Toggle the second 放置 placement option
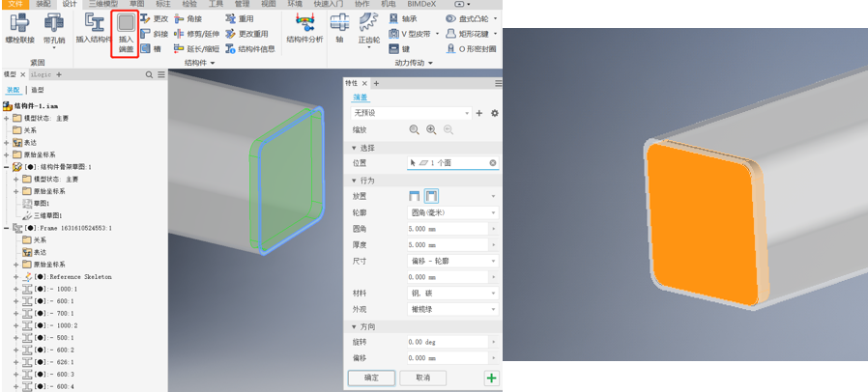868x392 pixels. [432, 196]
